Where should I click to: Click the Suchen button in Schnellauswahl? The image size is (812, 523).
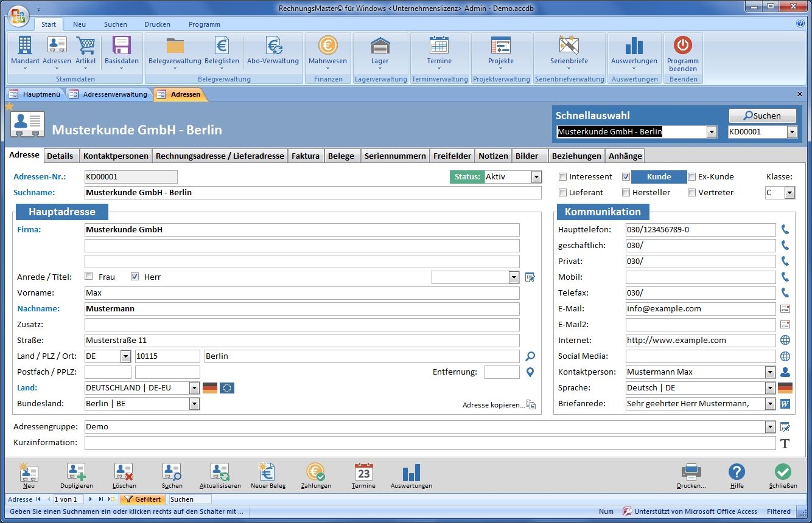click(x=762, y=116)
